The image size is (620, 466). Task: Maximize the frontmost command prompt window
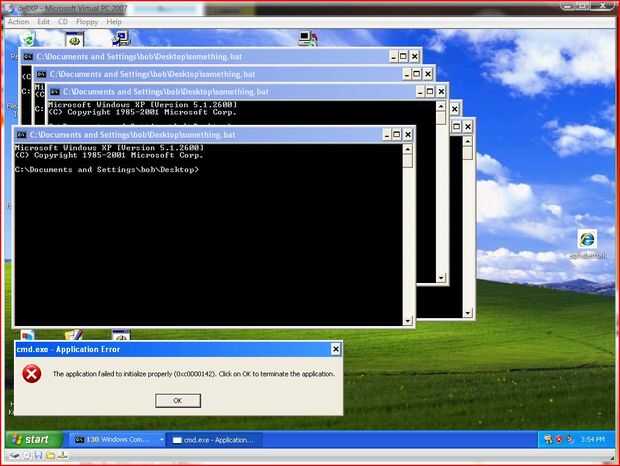[397, 135]
